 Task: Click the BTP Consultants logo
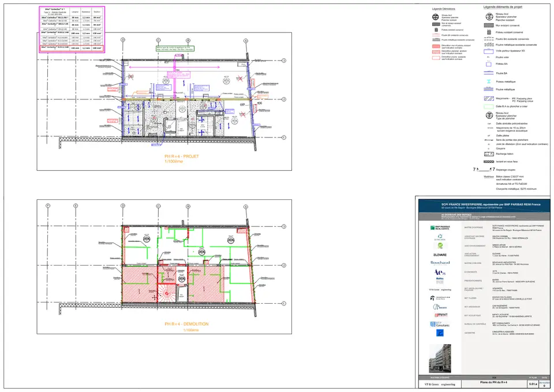pos(440,324)
